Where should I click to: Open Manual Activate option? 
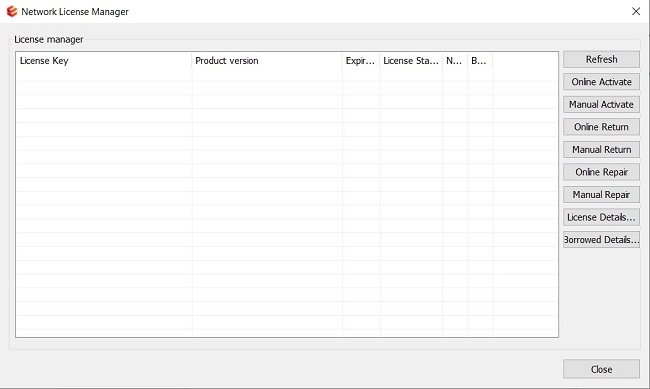click(601, 105)
